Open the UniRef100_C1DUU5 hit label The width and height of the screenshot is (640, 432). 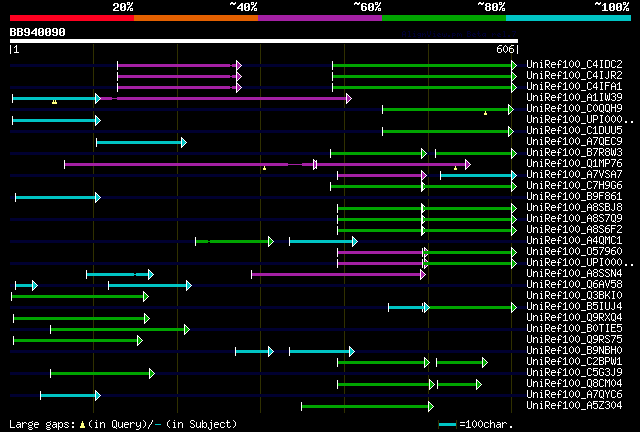coord(574,130)
